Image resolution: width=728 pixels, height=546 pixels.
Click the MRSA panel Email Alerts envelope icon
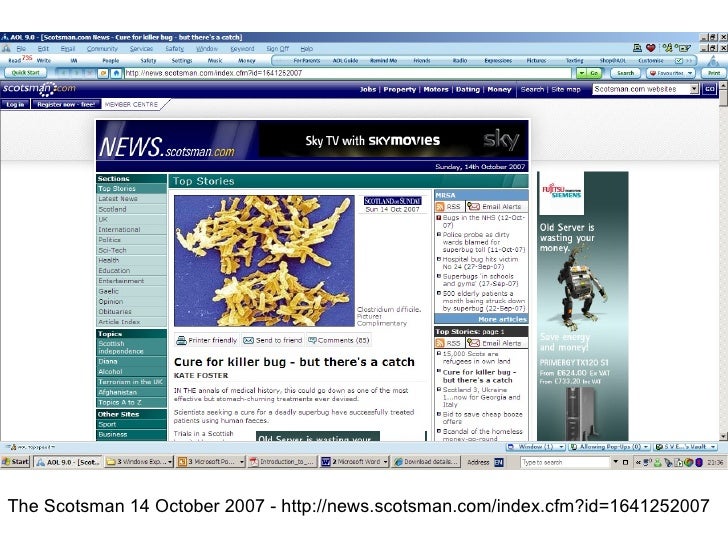click(x=474, y=207)
